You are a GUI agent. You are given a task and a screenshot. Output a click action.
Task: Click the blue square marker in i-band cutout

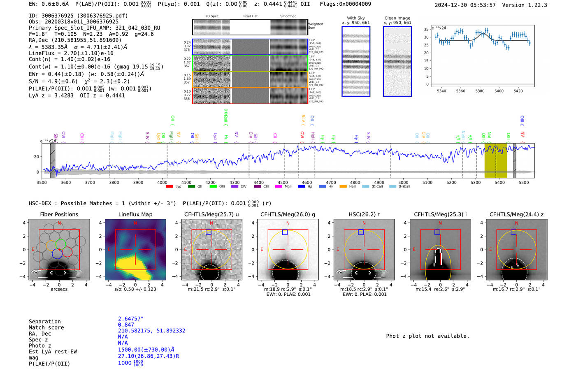[437, 232]
